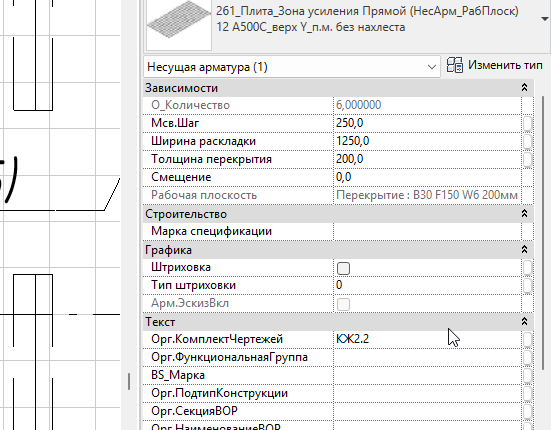Edit the Мсв.Шаг value 250,0

tap(427, 123)
